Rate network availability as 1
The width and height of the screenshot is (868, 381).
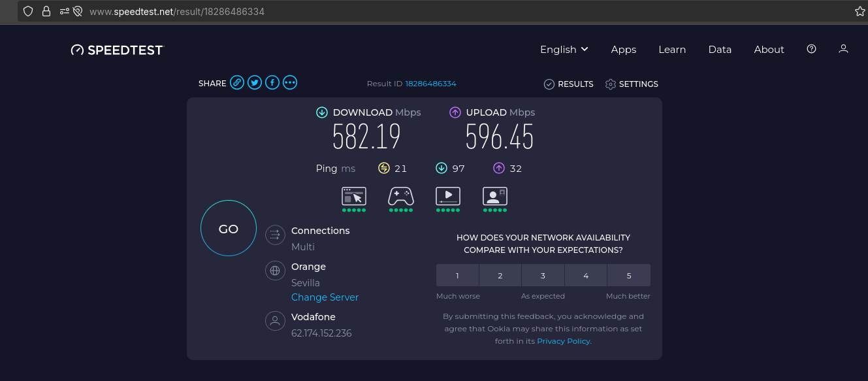(x=457, y=276)
